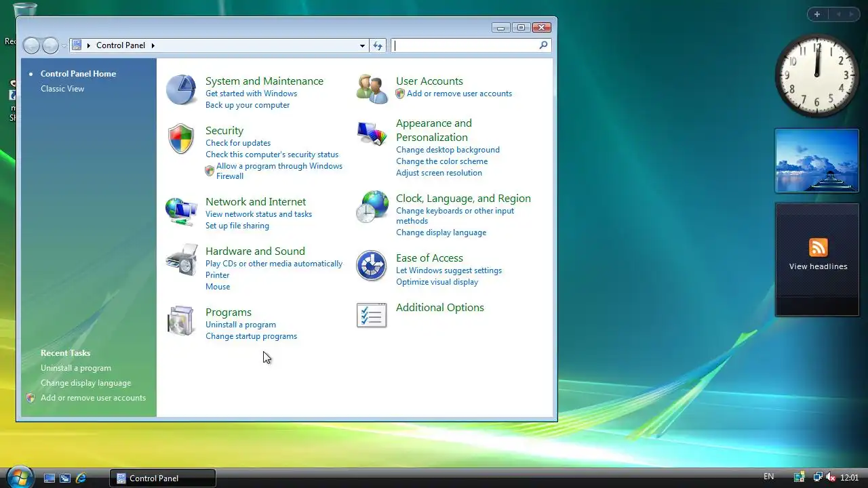Launch Internet Explorer from Quick Launch

pyautogui.click(x=81, y=478)
